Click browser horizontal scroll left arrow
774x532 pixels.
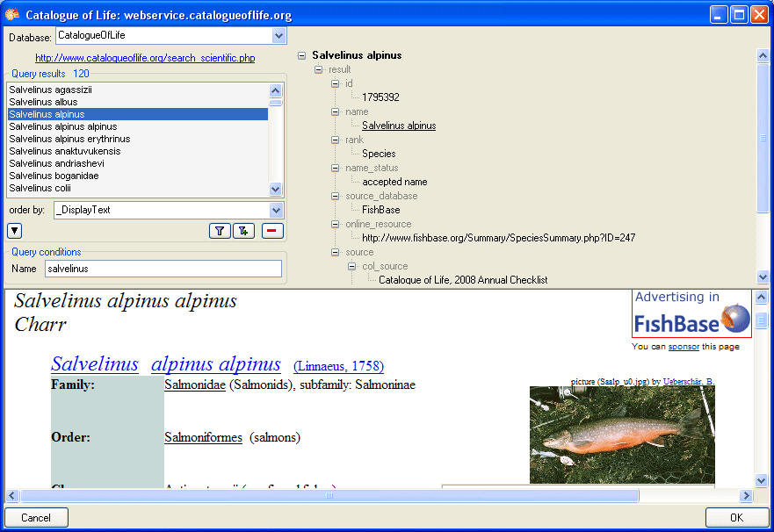point(12,495)
